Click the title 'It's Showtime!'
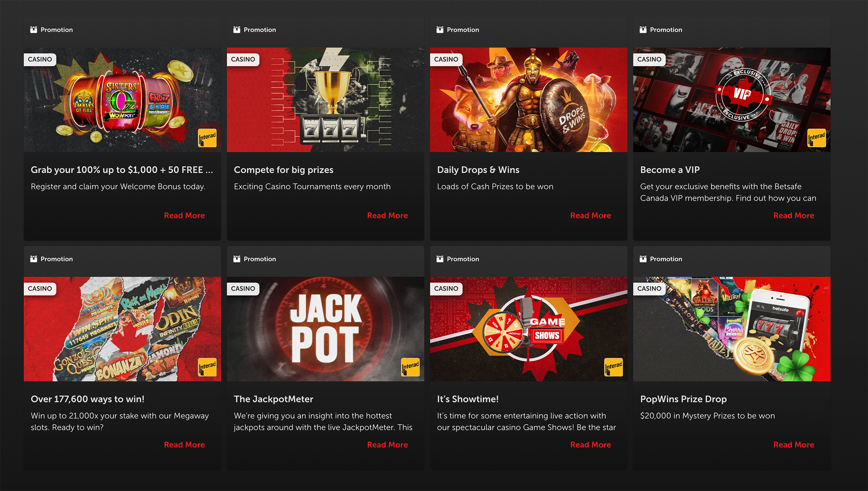868x491 pixels. [468, 399]
